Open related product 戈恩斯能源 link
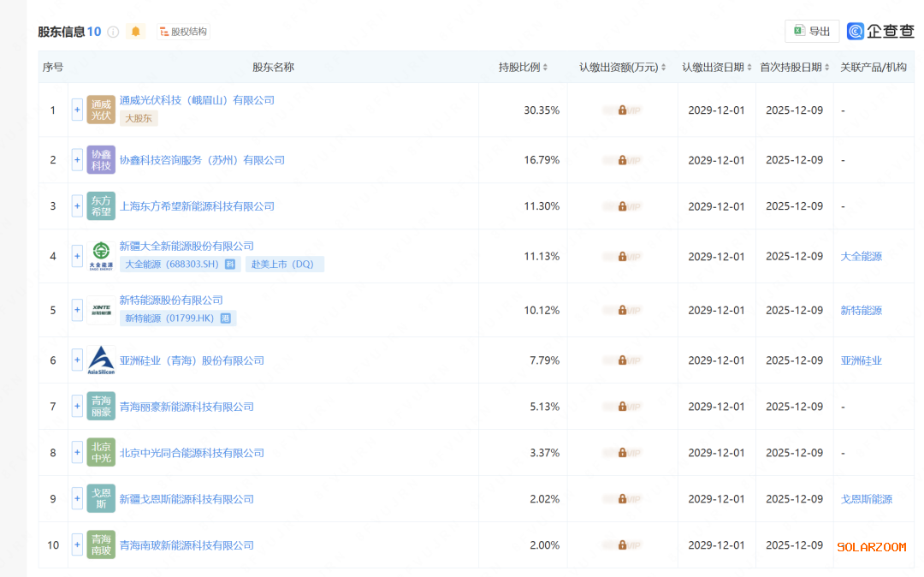The height and width of the screenshot is (577, 924). pos(866,499)
